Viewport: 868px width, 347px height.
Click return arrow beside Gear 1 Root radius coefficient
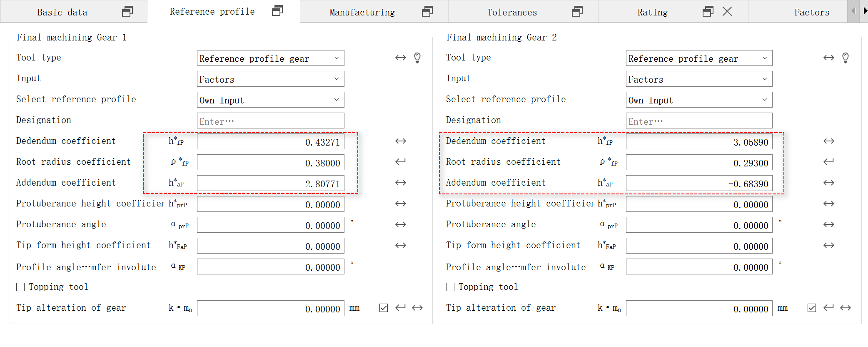tap(401, 162)
